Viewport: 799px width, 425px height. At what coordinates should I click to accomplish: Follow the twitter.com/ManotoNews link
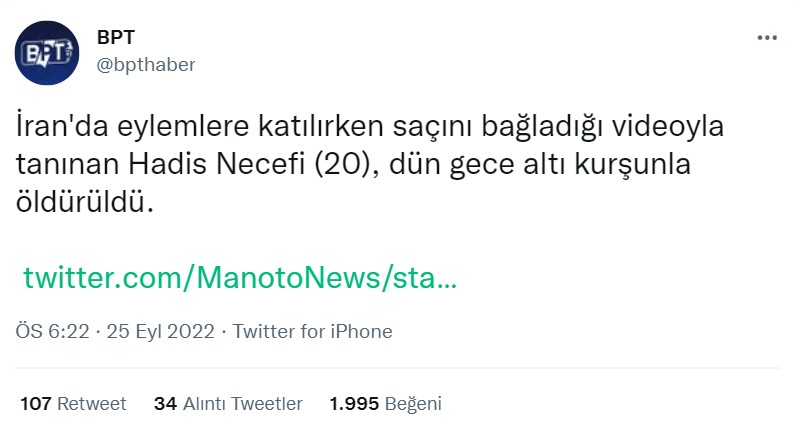tap(240, 277)
